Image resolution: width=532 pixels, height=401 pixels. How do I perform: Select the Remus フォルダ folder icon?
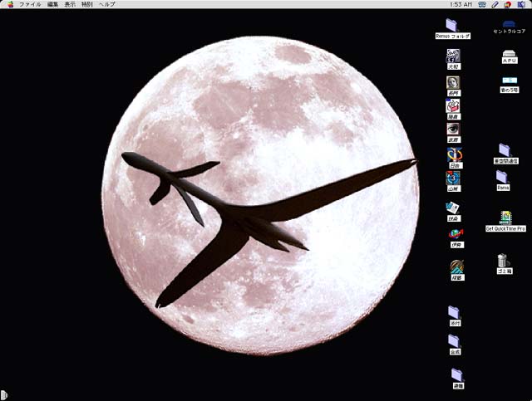[x=452, y=25]
